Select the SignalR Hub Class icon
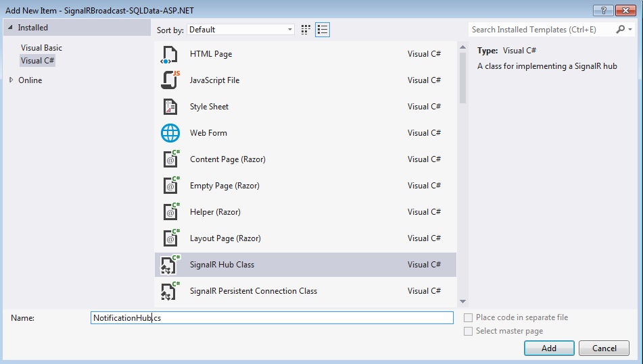 [170, 265]
